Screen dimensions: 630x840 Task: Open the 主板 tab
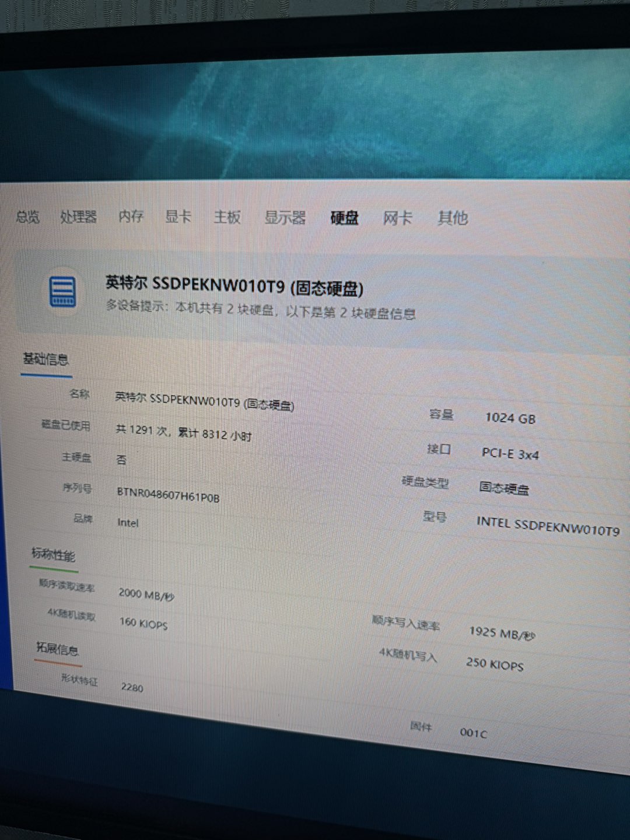(x=227, y=217)
